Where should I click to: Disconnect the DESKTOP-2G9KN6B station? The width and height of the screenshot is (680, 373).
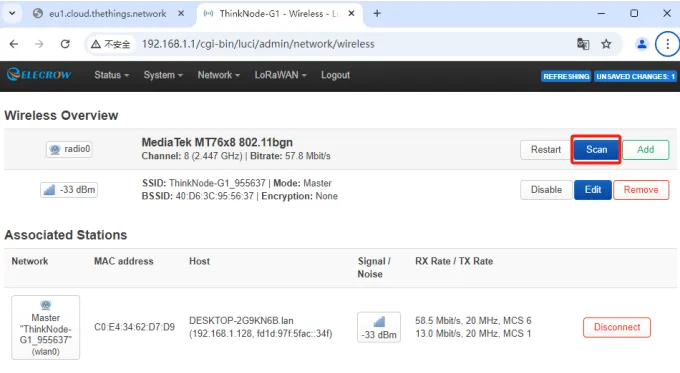(x=617, y=327)
